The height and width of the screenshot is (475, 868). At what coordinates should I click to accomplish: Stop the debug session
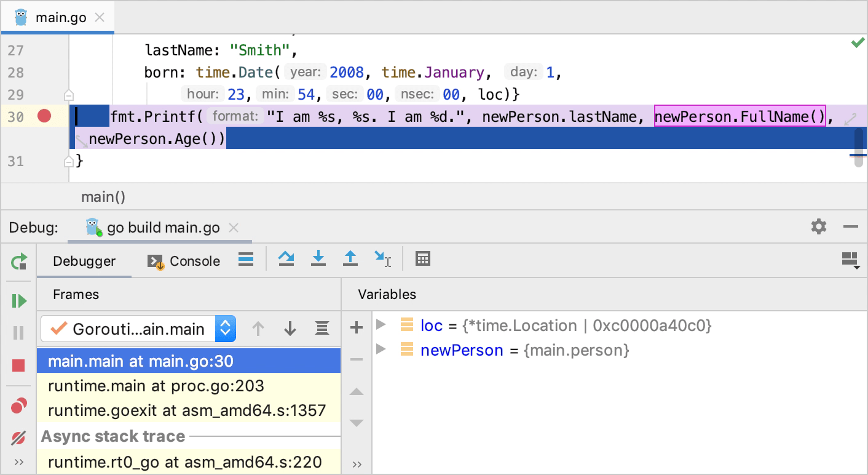[18, 365]
